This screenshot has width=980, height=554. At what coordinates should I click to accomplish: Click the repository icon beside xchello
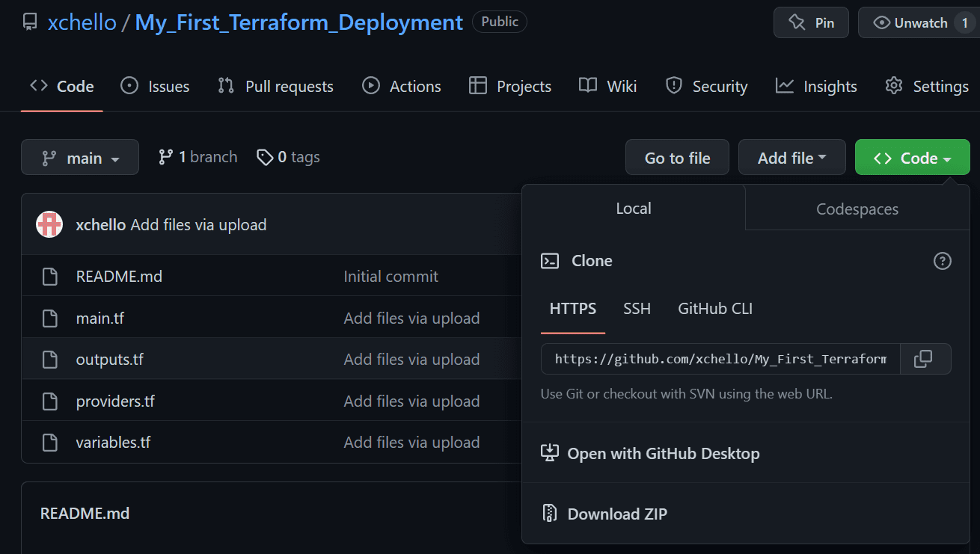pos(30,22)
